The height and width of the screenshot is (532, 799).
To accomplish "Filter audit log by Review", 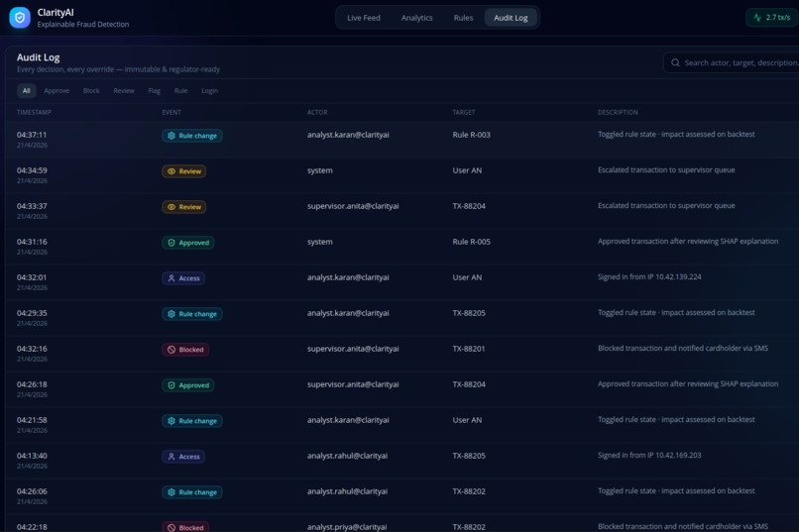I will 124,90.
